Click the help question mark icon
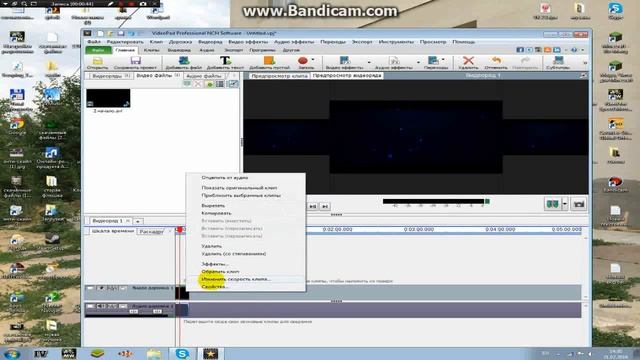The image size is (640, 360). point(574,50)
